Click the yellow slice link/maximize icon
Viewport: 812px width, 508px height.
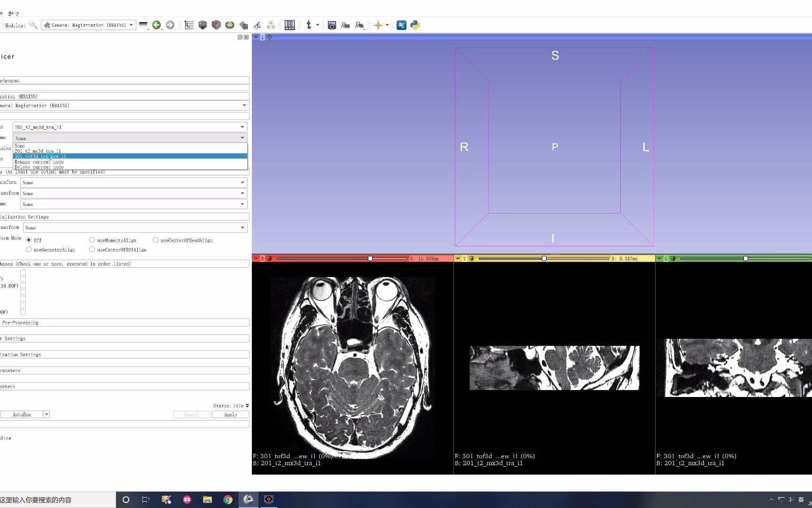click(x=471, y=258)
